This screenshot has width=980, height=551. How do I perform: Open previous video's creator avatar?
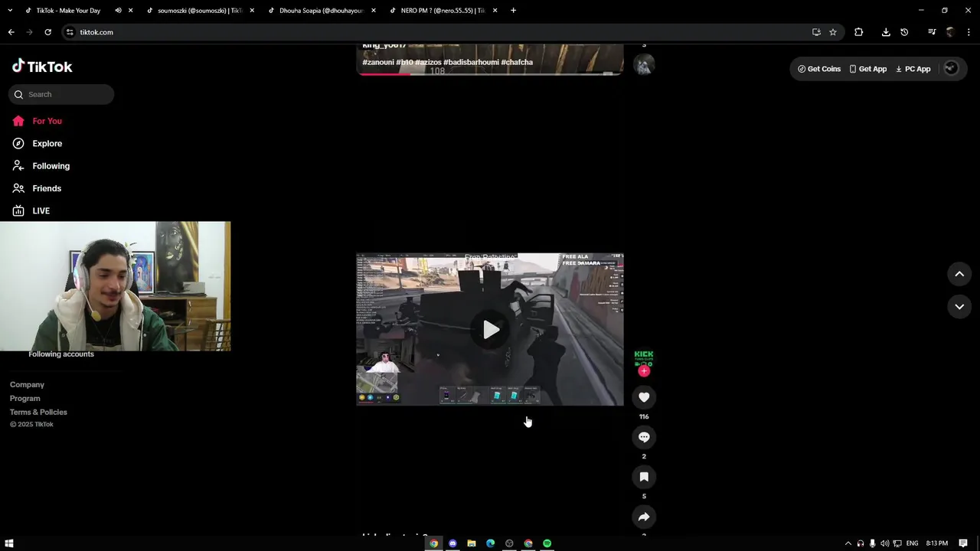[644, 65]
